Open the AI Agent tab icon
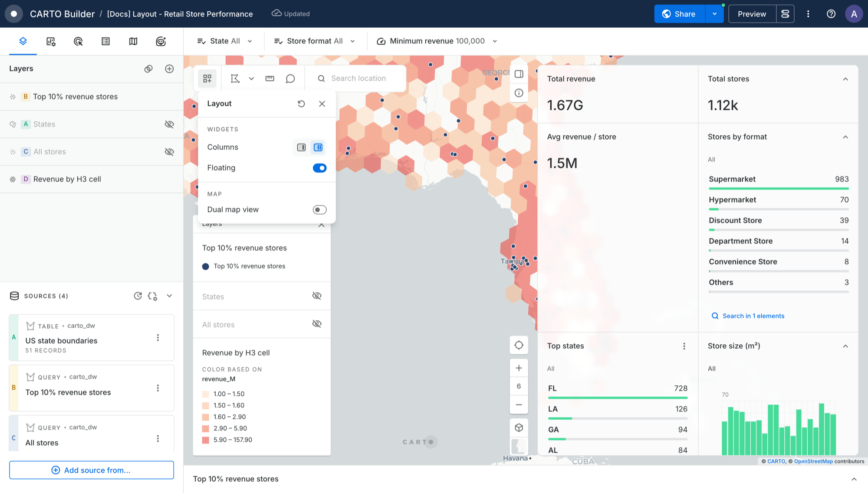868x493 pixels. point(161,41)
